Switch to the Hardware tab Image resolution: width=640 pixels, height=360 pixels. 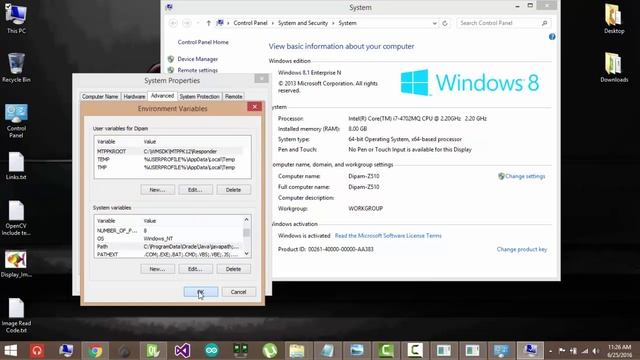134,97
